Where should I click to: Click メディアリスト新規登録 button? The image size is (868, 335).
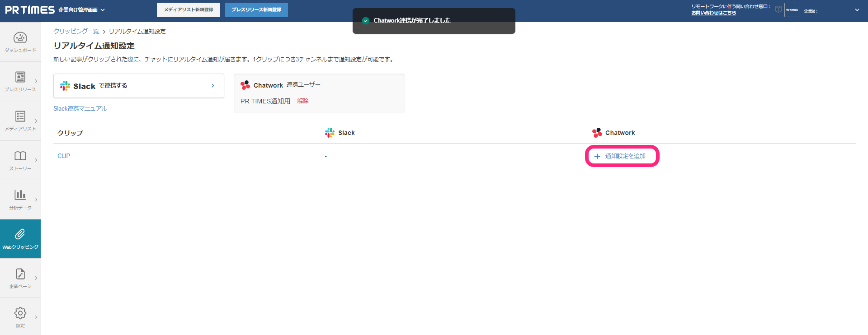(189, 10)
